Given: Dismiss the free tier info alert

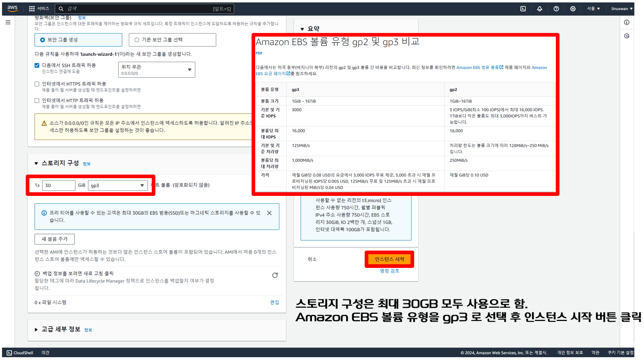Looking at the screenshot, I should (x=269, y=213).
